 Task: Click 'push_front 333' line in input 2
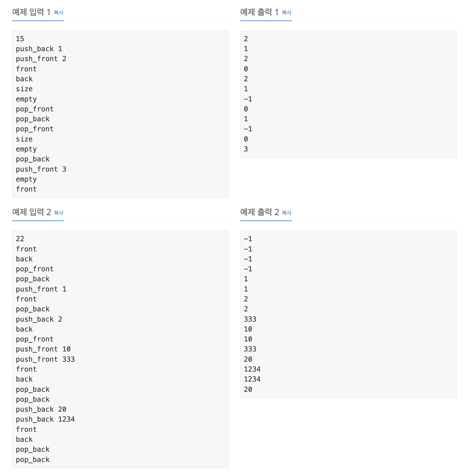tap(45, 359)
